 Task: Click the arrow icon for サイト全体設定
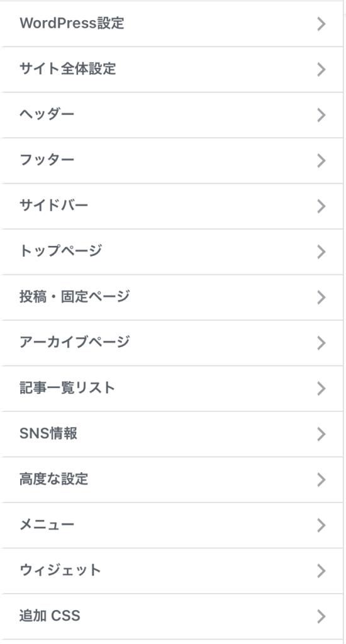click(321, 69)
